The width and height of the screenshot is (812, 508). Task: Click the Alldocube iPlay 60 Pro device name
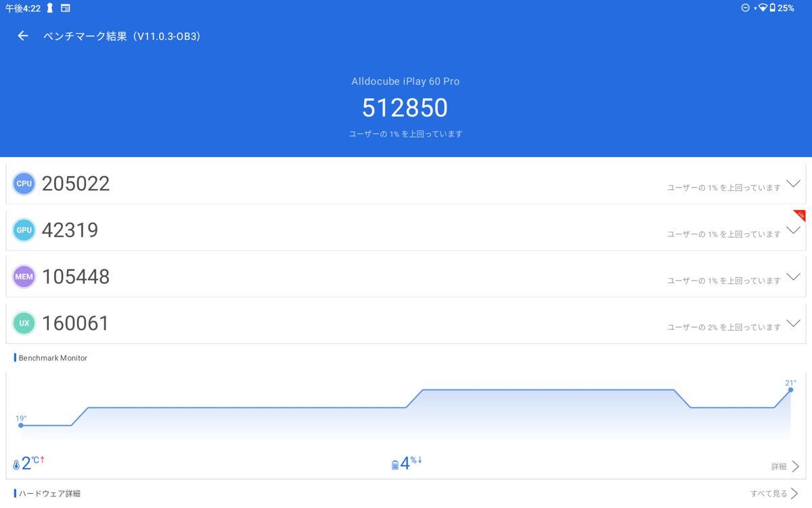pos(405,81)
